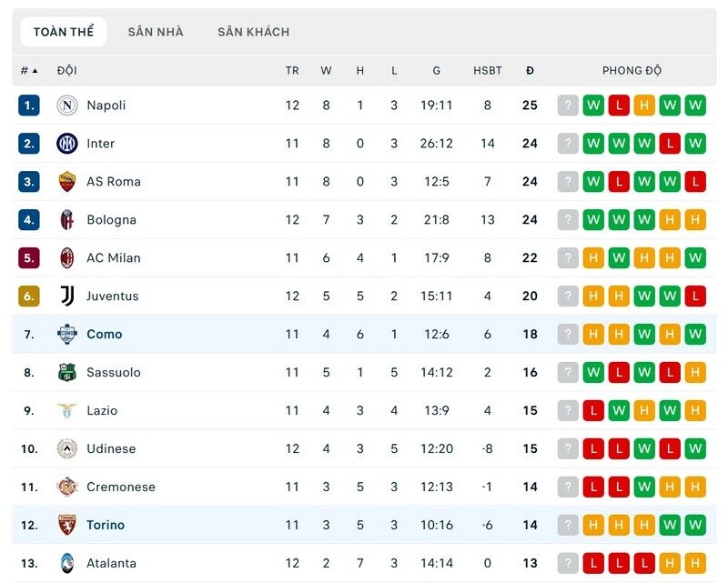Click the Bologna club crest icon

pyautogui.click(x=67, y=220)
